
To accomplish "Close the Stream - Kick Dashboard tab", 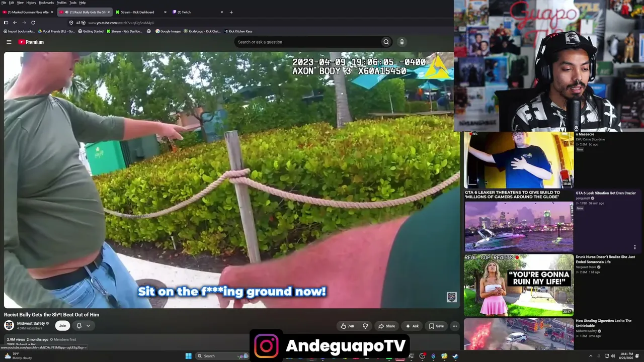I will pyautogui.click(x=165, y=12).
